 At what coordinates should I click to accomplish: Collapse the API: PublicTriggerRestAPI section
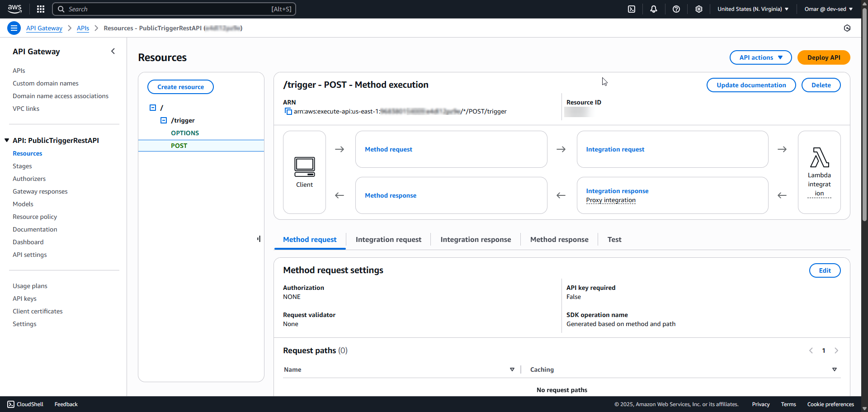tap(7, 140)
